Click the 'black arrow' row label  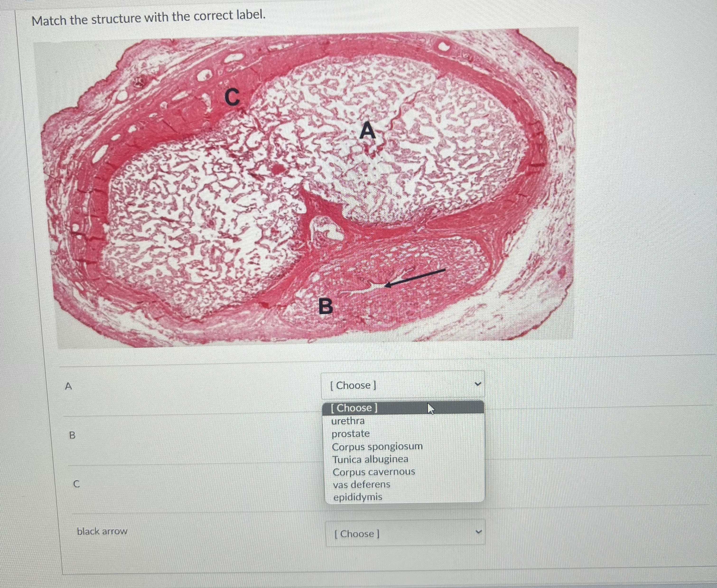point(102,531)
